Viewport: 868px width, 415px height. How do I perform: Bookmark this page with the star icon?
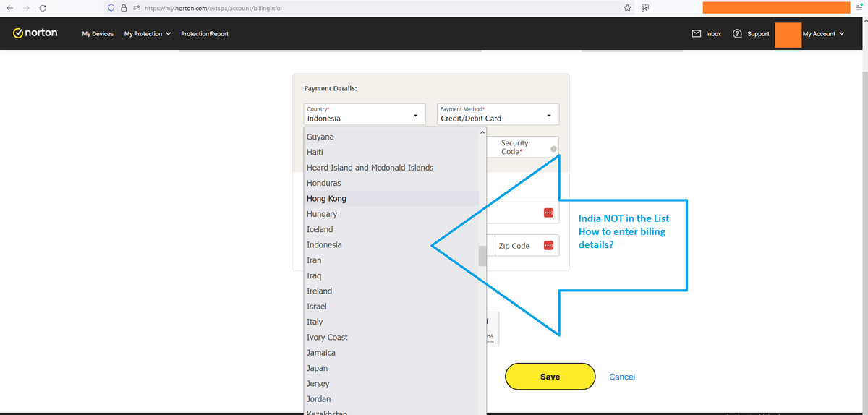coord(628,8)
